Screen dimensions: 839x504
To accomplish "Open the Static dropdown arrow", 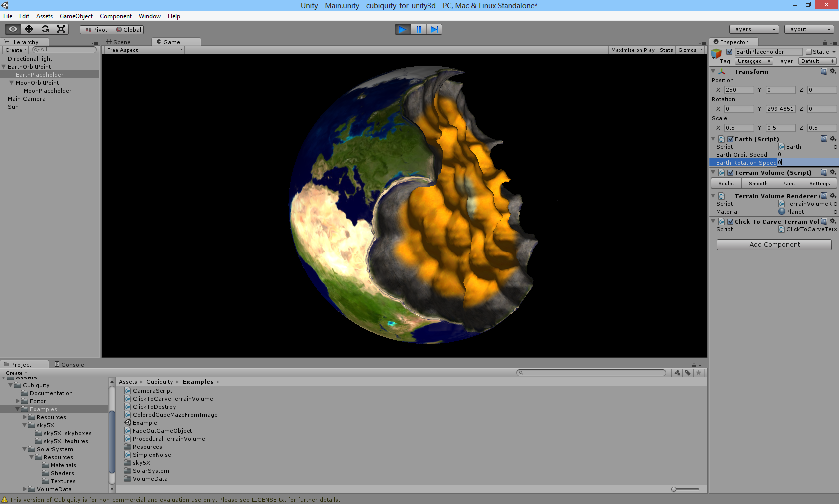I will click(x=834, y=52).
